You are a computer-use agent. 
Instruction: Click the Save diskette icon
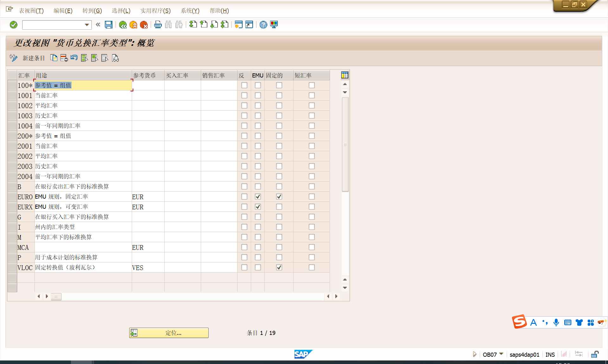[x=109, y=25]
